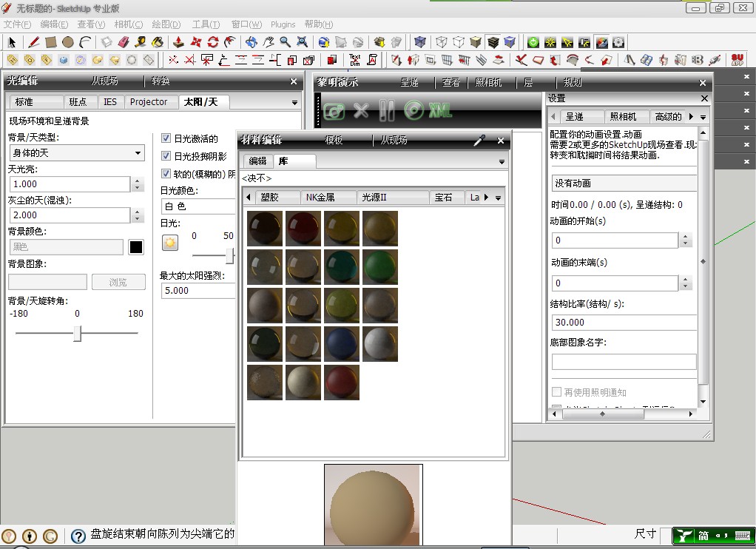This screenshot has height=549, width=756.
Task: Select the pink Eraser tool
Action: tap(124, 42)
